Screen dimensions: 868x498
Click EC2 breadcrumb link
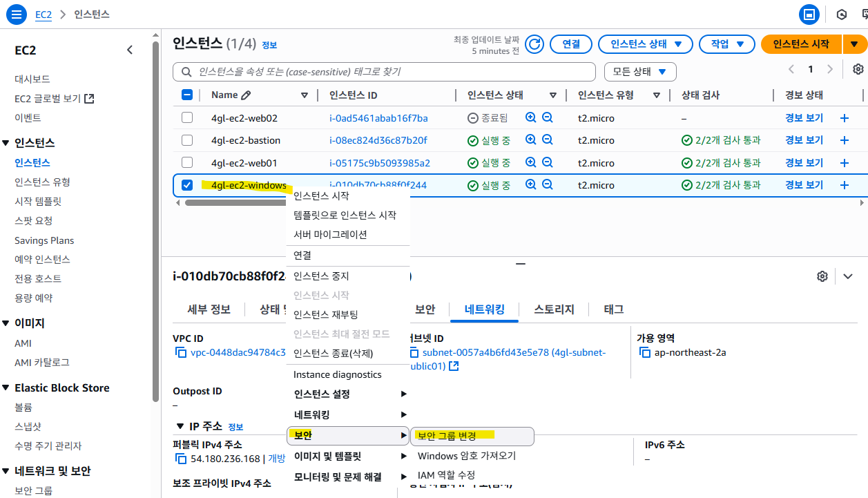pyautogui.click(x=44, y=15)
